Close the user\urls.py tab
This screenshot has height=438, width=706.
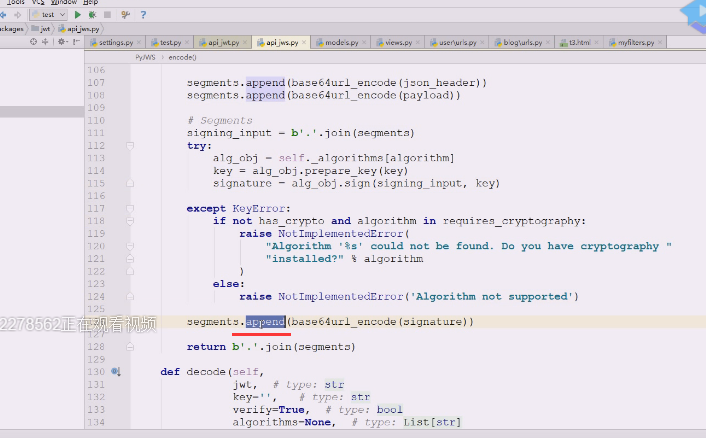[482, 42]
